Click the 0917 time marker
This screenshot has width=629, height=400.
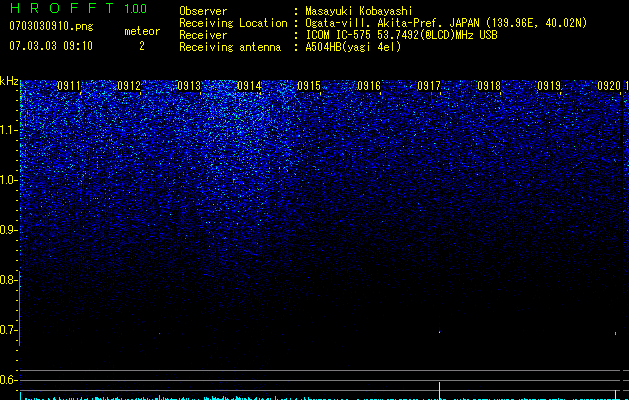[x=429, y=86]
